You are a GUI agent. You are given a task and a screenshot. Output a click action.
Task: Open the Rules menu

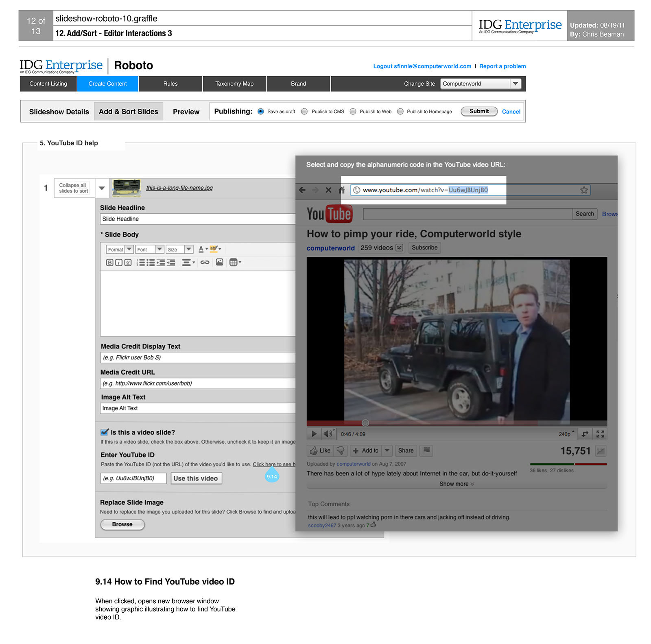[x=170, y=83]
